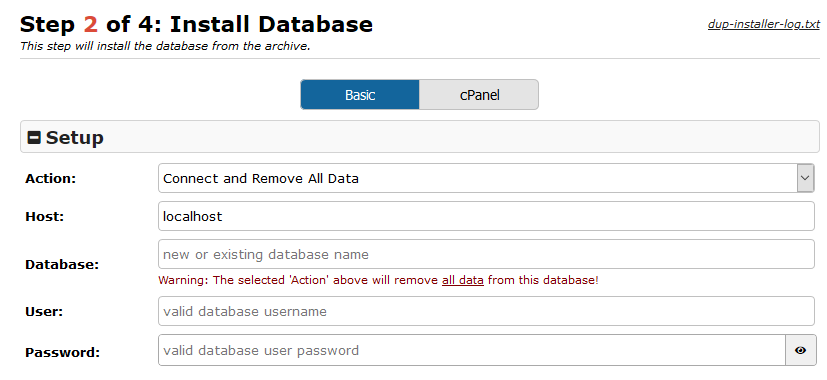Click the 'Host:' label
Viewport: 827px width, 380px height.
click(44, 216)
